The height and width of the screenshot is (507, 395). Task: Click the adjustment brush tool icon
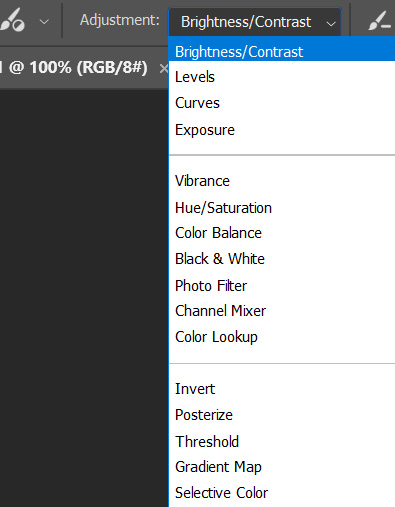pos(13,21)
